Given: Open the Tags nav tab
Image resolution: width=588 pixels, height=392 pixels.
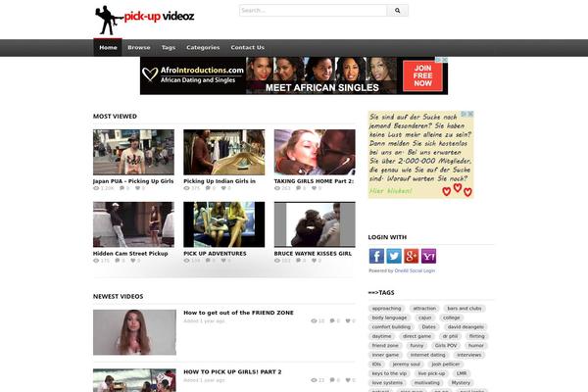Looking at the screenshot, I should coord(169,48).
